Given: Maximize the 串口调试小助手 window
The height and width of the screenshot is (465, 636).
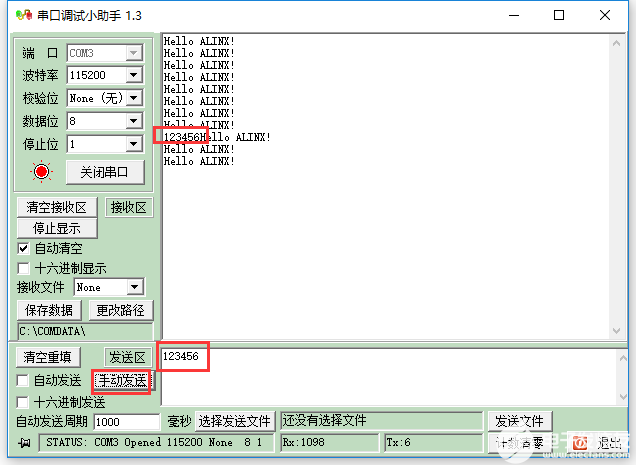Looking at the screenshot, I should 559,15.
